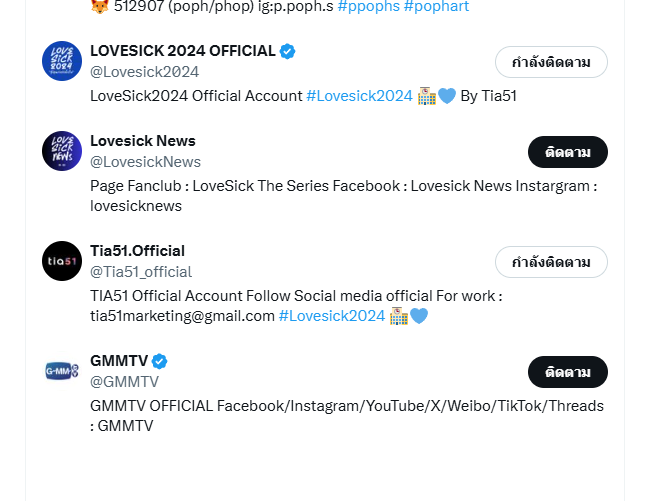Click verified badge beside LOVESICK 2024 OFFICIAL
The width and height of the screenshot is (650, 501).
[287, 51]
